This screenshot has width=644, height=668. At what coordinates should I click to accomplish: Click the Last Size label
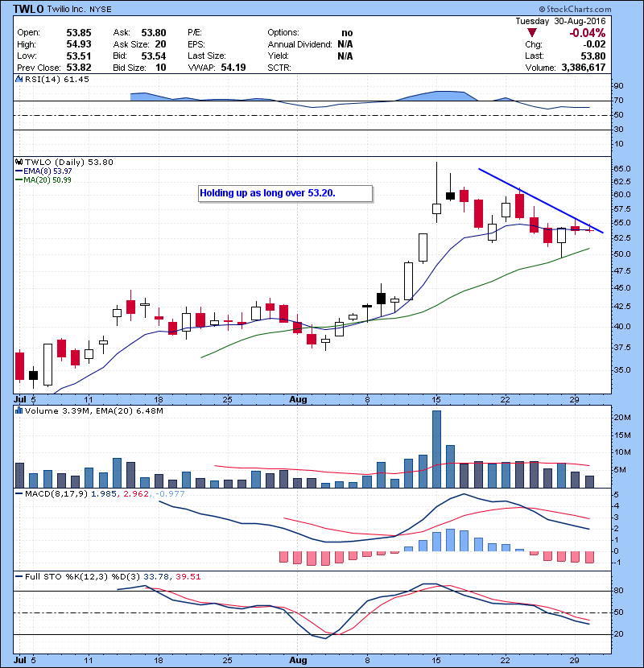point(207,56)
